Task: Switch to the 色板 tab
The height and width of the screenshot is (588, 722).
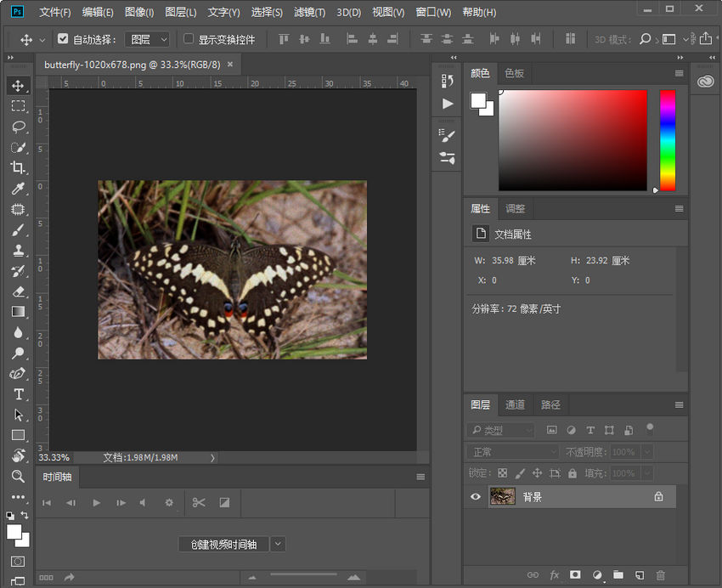Action: coord(514,73)
